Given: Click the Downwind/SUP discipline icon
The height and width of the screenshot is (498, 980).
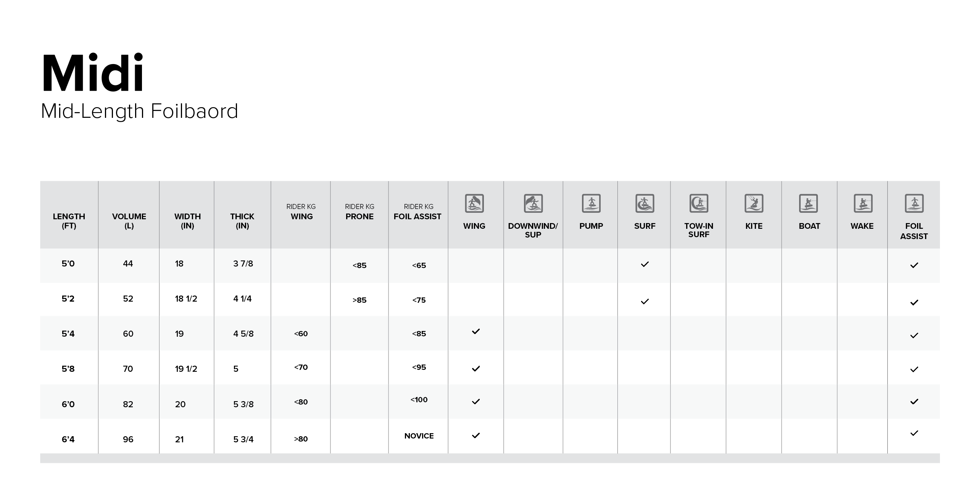Looking at the screenshot, I should tap(533, 203).
